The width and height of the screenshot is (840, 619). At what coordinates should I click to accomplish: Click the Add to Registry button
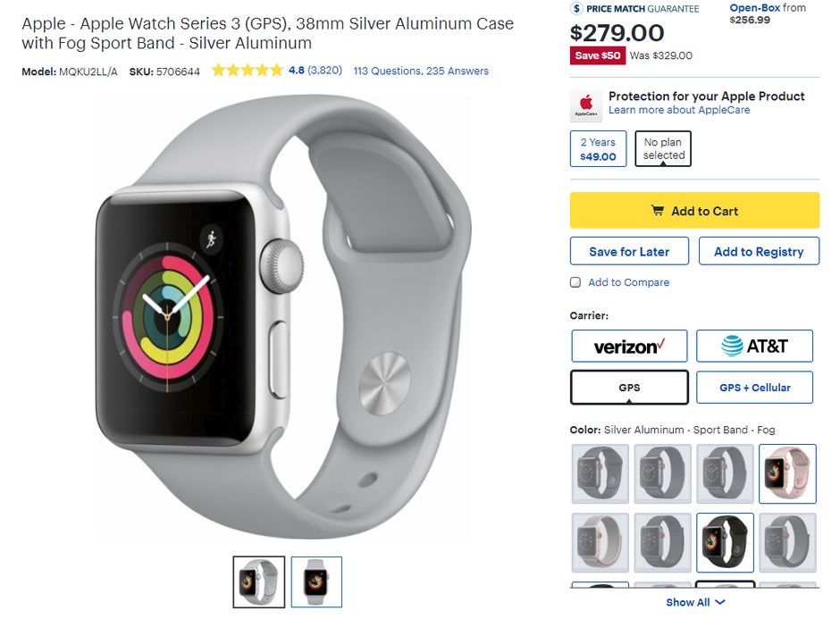coord(759,251)
